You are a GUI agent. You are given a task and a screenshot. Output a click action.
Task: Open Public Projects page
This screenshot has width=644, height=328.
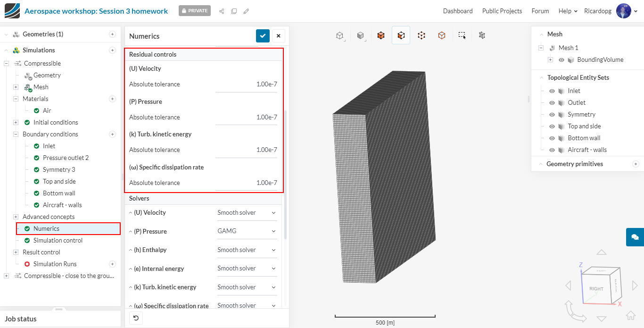point(502,11)
